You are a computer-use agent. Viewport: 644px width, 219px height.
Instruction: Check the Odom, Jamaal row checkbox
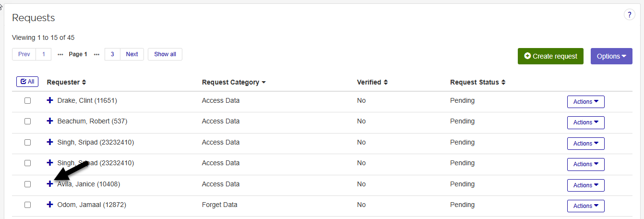pos(27,205)
